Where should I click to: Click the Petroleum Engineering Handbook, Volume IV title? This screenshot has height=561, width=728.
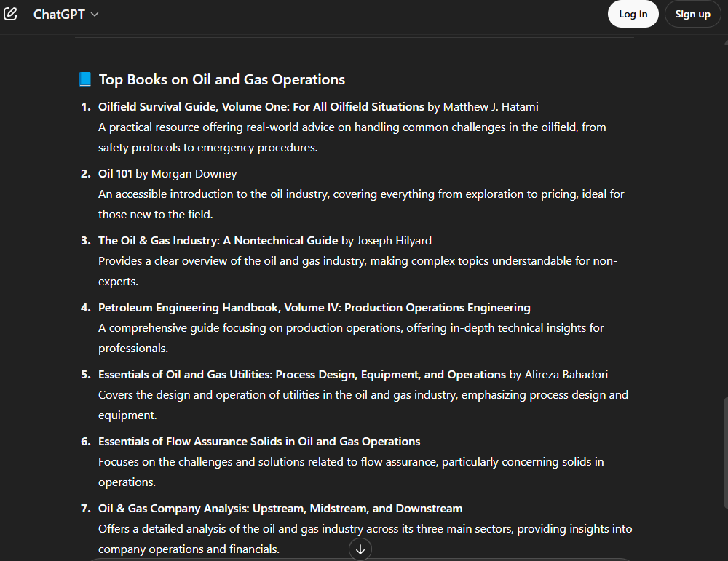pyautogui.click(x=314, y=308)
